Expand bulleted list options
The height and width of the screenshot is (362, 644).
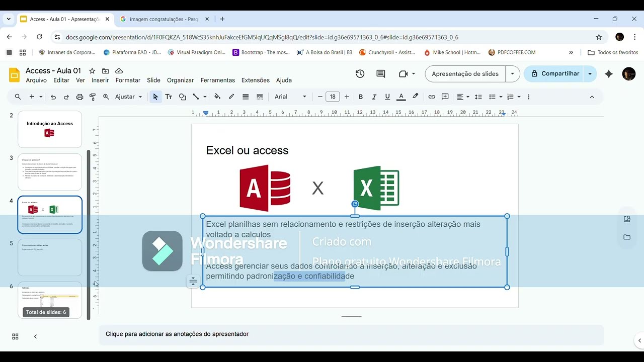click(x=501, y=97)
